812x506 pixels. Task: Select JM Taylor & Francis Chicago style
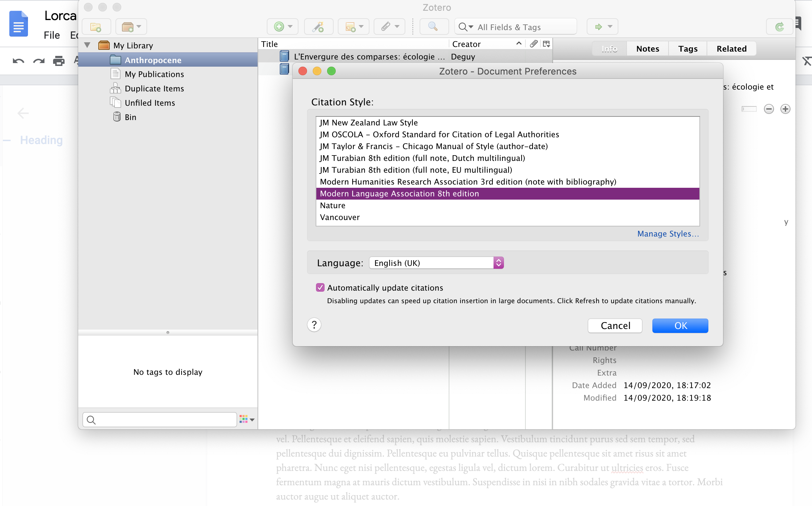point(507,146)
